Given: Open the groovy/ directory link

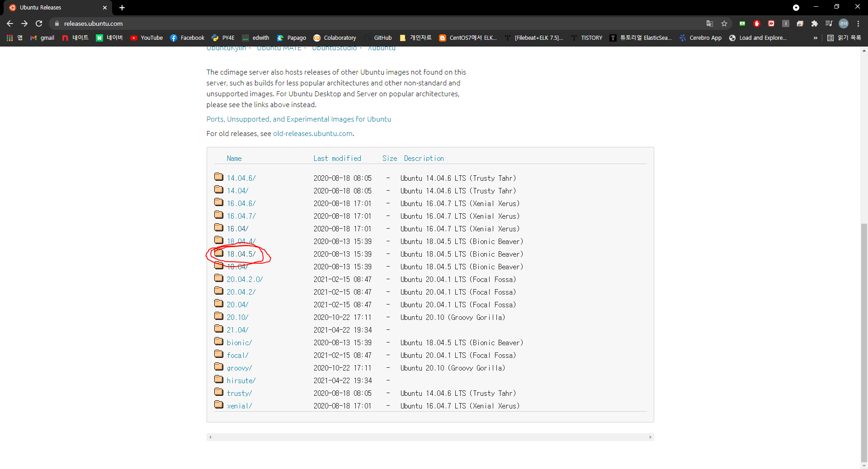Looking at the screenshot, I should click(239, 368).
